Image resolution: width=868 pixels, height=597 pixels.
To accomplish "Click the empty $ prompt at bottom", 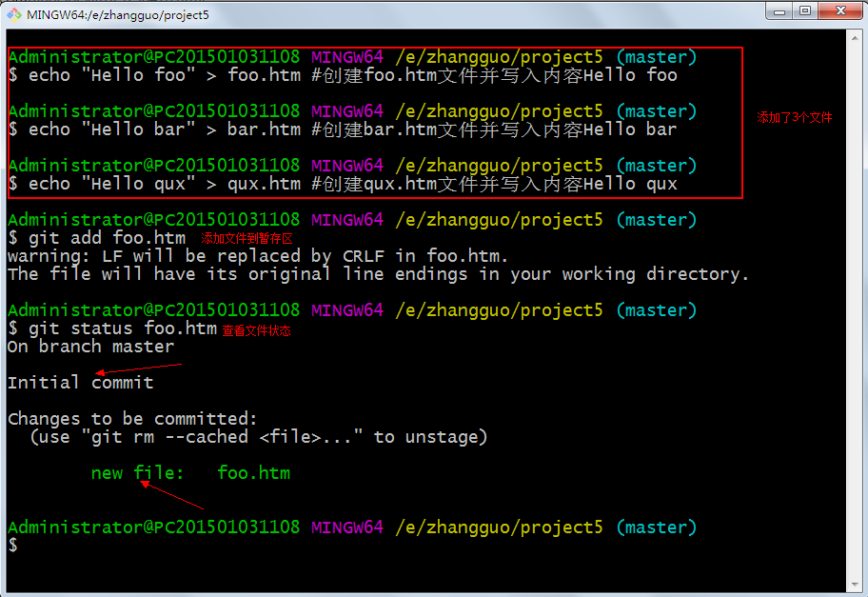I will (13, 546).
